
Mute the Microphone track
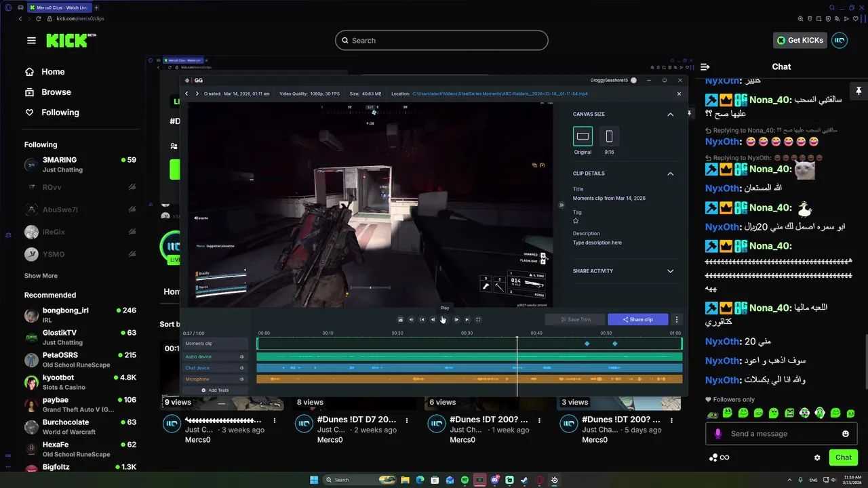click(242, 379)
